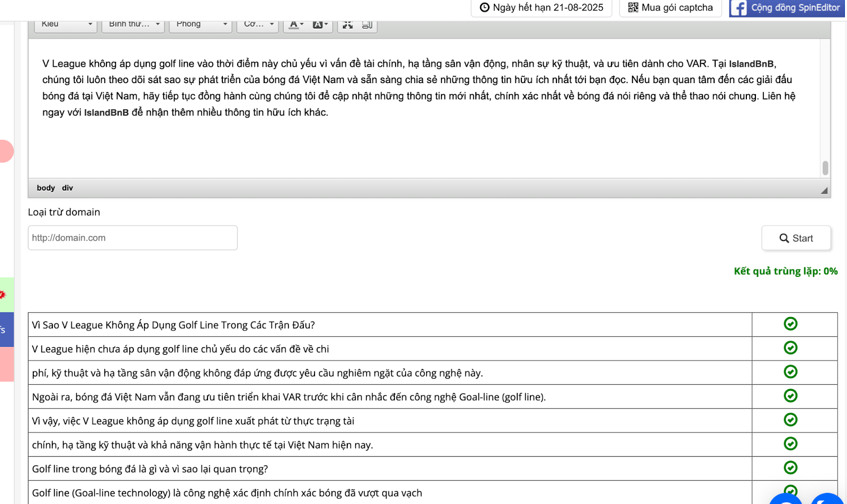Click check icon for 'Golf line trong bóng đá' row
Viewport: 847px width, 504px height.
point(790,467)
